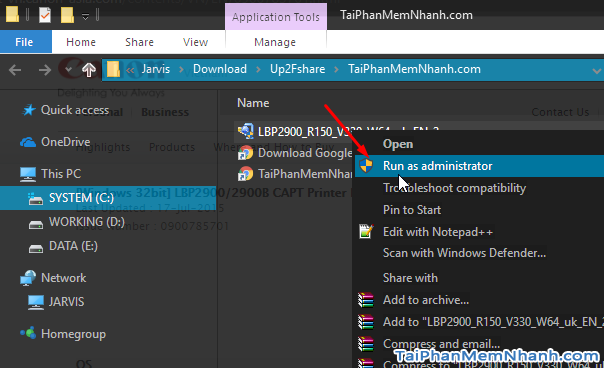Open the Customize Quick Access Toolbar dropdown
The image size is (604, 368).
coord(86,16)
